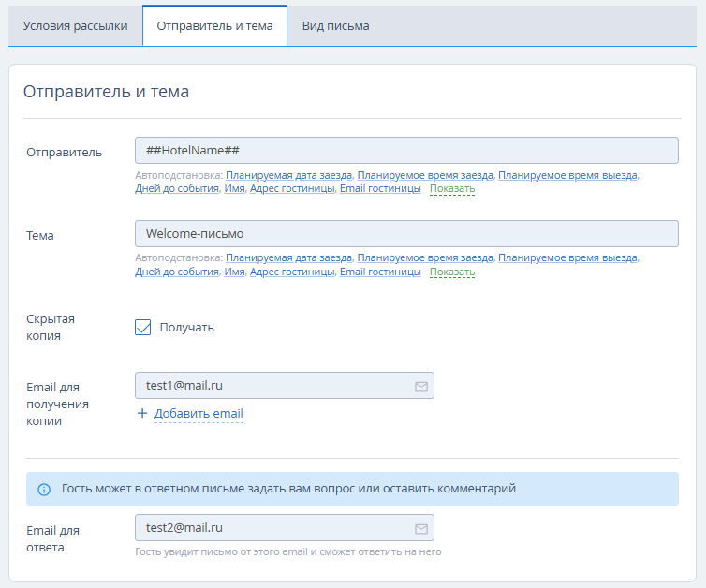Image resolution: width=706 pixels, height=588 pixels.
Task: Insert "Планируемое время выезда" under Отправитель
Action: pyautogui.click(x=567, y=175)
